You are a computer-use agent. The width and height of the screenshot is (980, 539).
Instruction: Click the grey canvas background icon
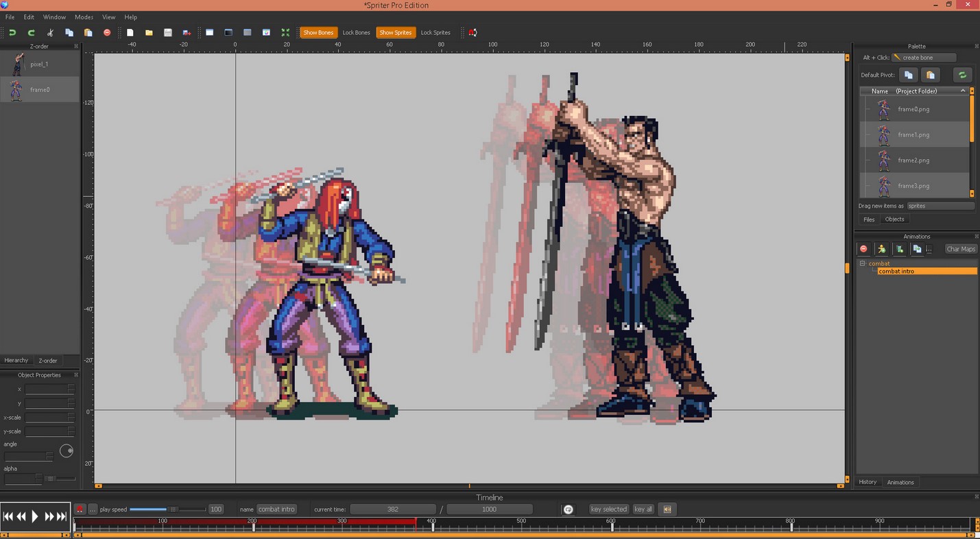click(248, 32)
